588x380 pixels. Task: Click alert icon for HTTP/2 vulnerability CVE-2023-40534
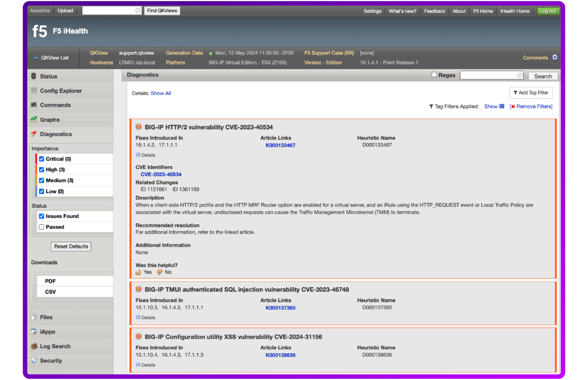(x=139, y=127)
